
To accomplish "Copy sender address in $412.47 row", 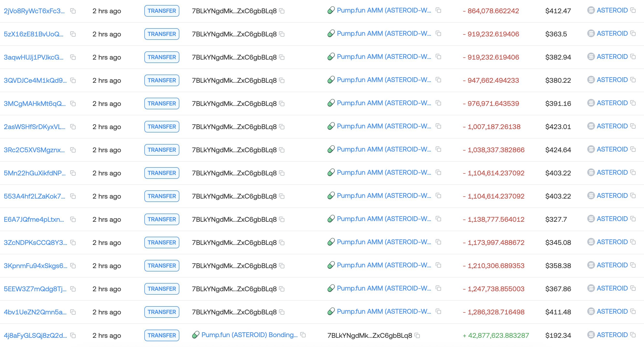I will tap(282, 11).
